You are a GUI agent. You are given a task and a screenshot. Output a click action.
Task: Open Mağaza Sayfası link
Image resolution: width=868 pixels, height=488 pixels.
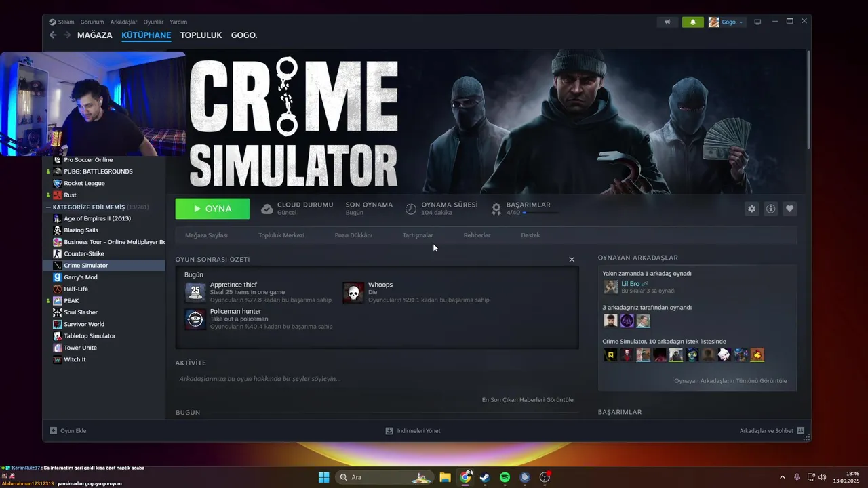(x=206, y=235)
